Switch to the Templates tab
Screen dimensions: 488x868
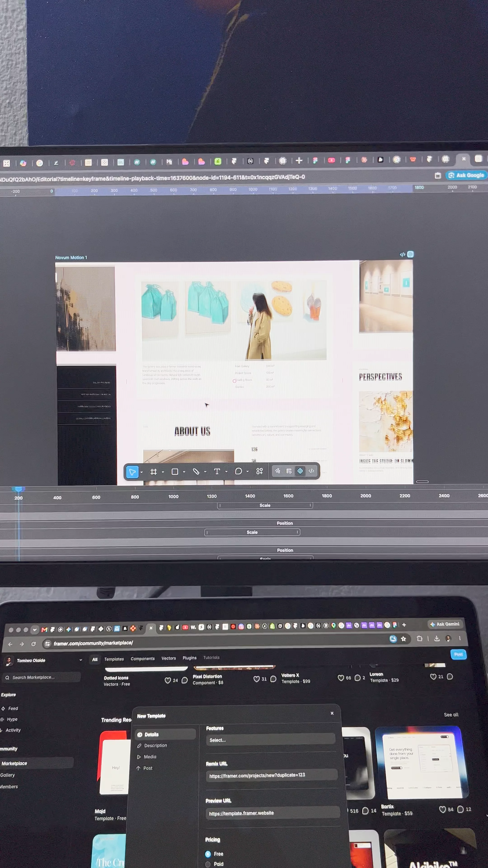tap(114, 659)
